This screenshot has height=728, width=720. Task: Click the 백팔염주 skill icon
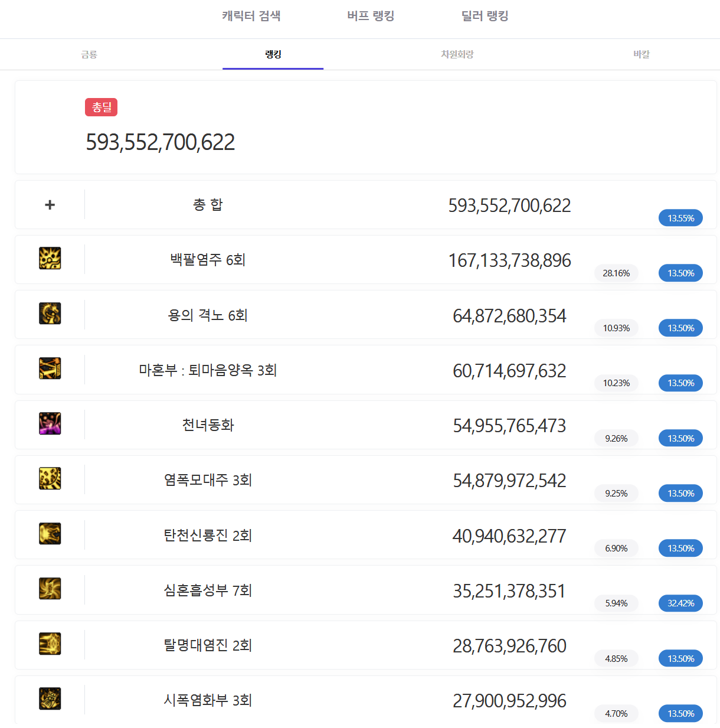pyautogui.click(x=50, y=259)
